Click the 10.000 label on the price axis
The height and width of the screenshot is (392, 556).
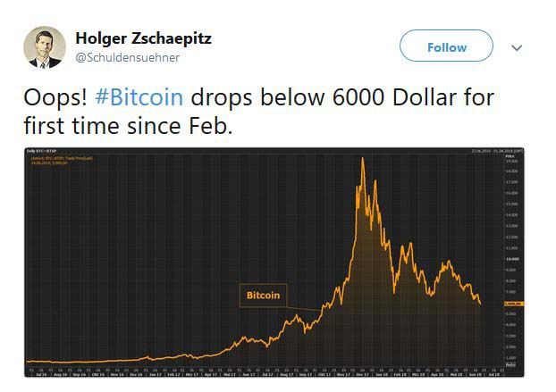pos(512,259)
